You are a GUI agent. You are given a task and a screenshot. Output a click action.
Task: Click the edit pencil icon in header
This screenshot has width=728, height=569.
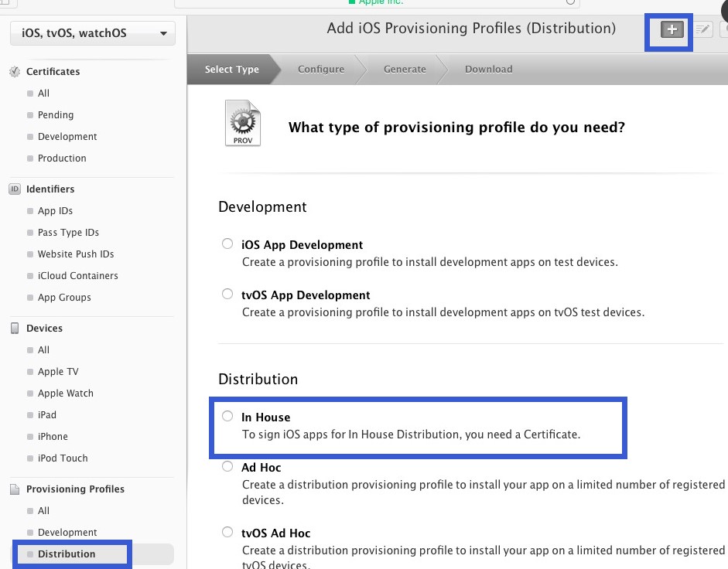point(702,29)
